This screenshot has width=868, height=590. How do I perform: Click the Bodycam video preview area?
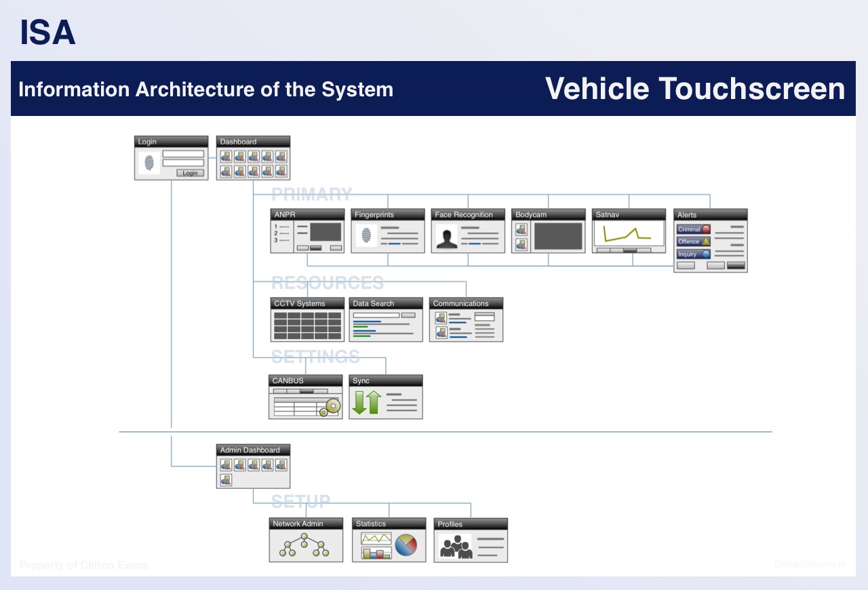point(558,236)
